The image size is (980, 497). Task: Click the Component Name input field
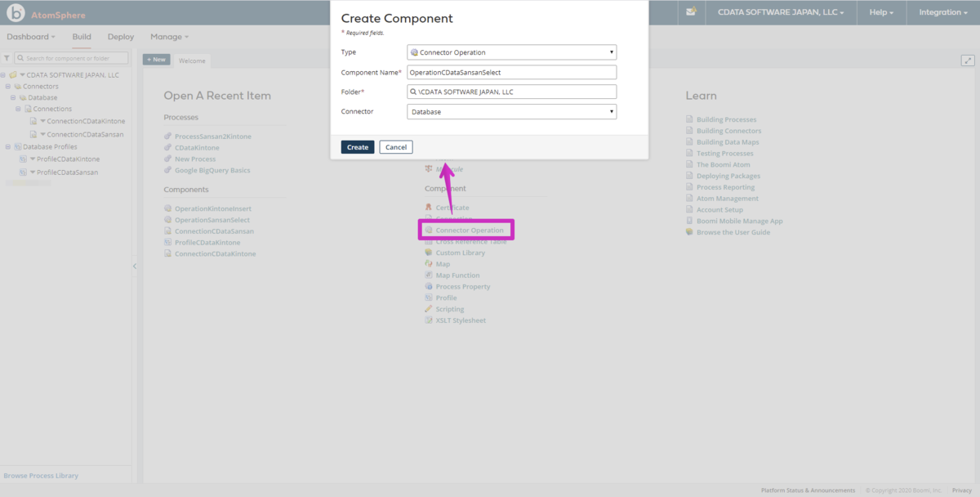[x=512, y=72]
